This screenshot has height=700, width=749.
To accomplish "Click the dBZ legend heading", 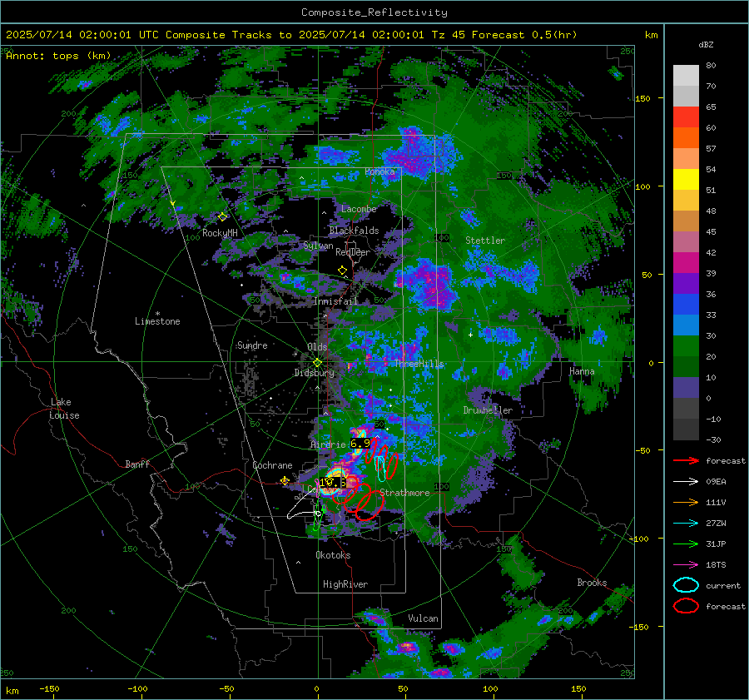I will tap(706, 44).
